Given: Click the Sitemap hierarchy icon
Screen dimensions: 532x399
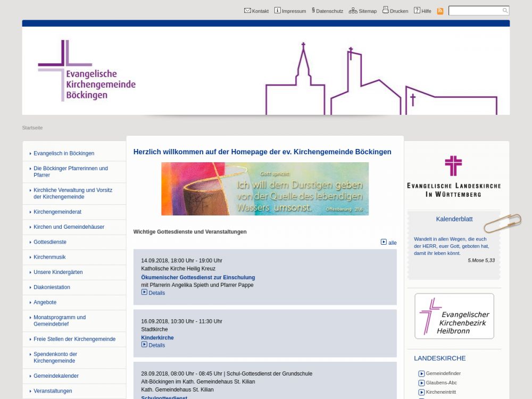Looking at the screenshot, I should pos(353,11).
